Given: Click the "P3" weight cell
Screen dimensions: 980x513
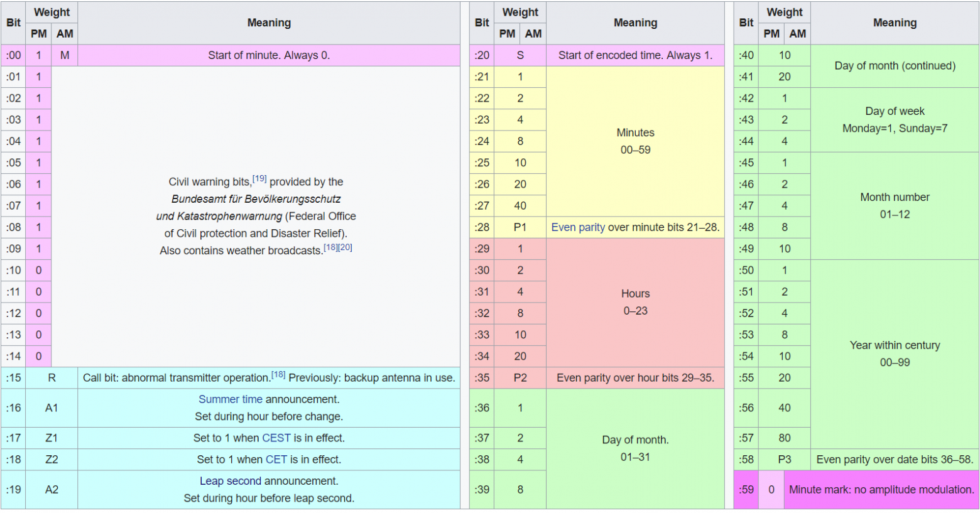Looking at the screenshot, I should point(785,460).
